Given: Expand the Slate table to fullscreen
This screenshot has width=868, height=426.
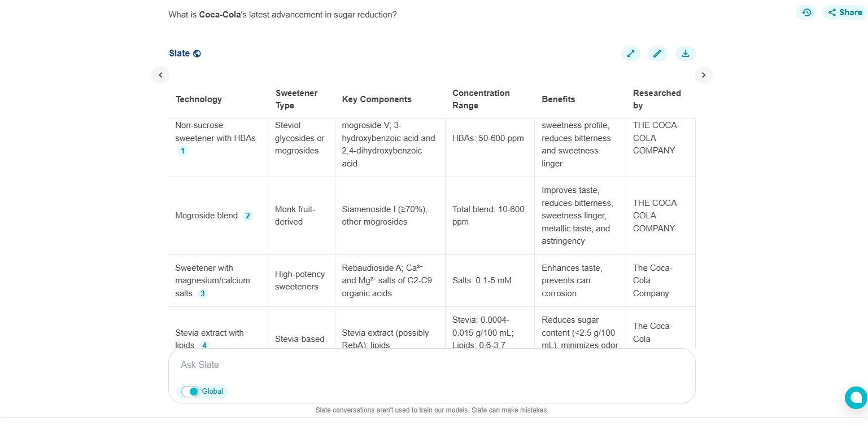Looking at the screenshot, I should pos(631,53).
